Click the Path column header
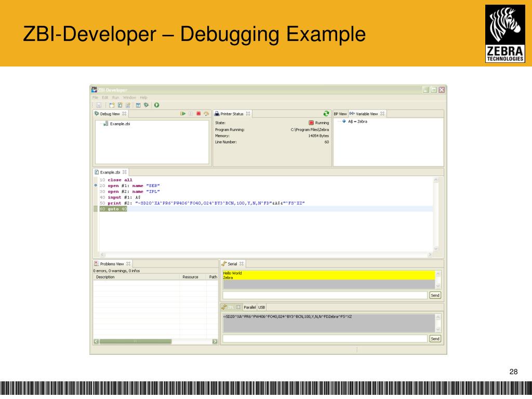532x399 pixels. 212,277
